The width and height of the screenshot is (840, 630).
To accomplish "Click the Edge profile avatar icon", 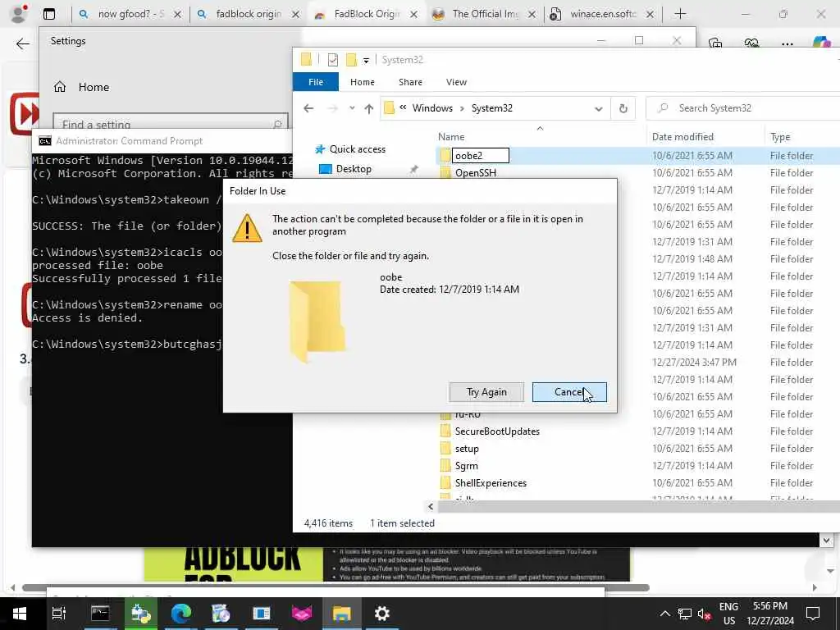I will point(19,14).
